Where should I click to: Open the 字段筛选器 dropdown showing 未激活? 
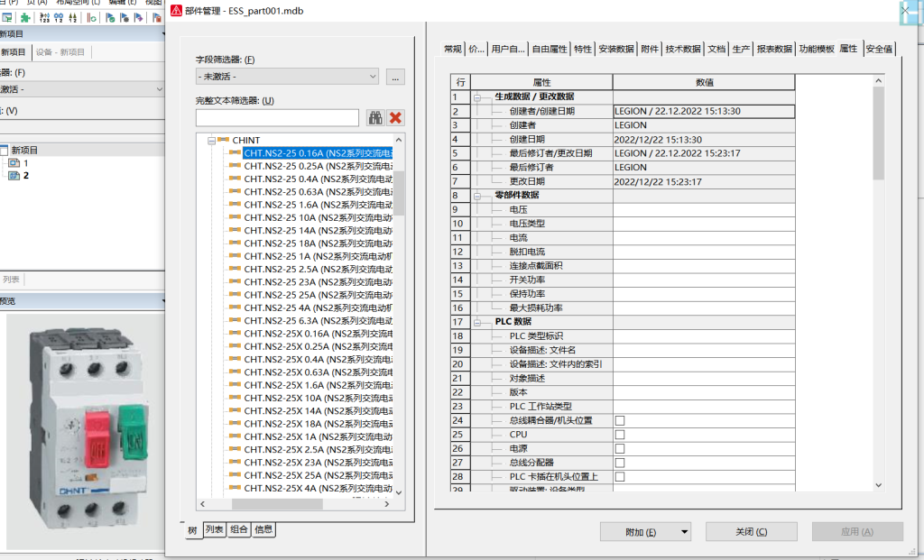pyautogui.click(x=288, y=77)
